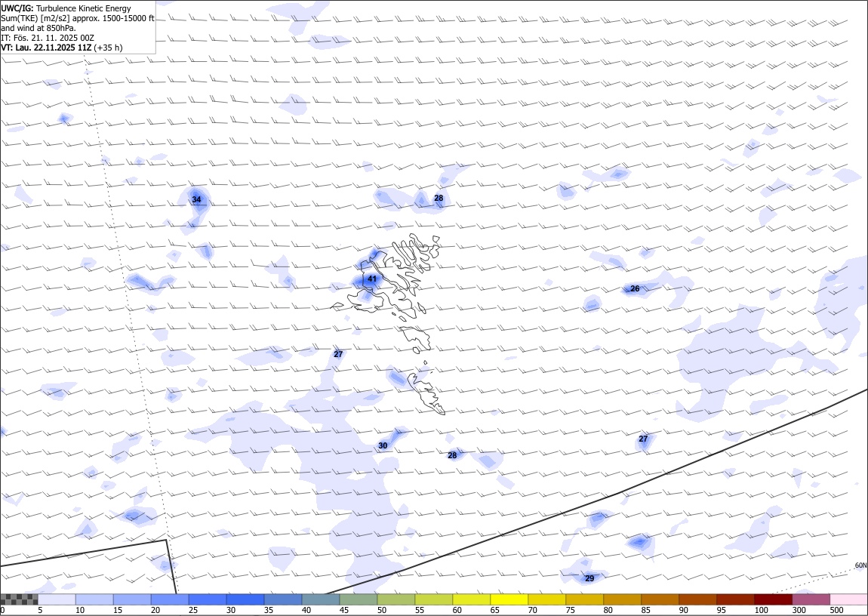Select the 'IT: Fös. 21. 11. 2025 00Z' line
This screenshot has width=868, height=616.
point(48,38)
